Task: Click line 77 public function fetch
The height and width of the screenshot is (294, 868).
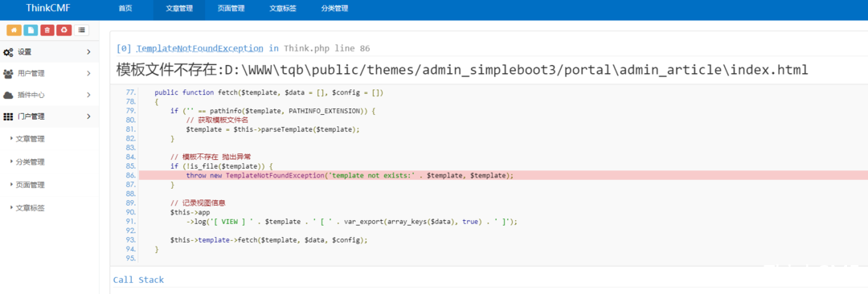Action: (x=269, y=92)
